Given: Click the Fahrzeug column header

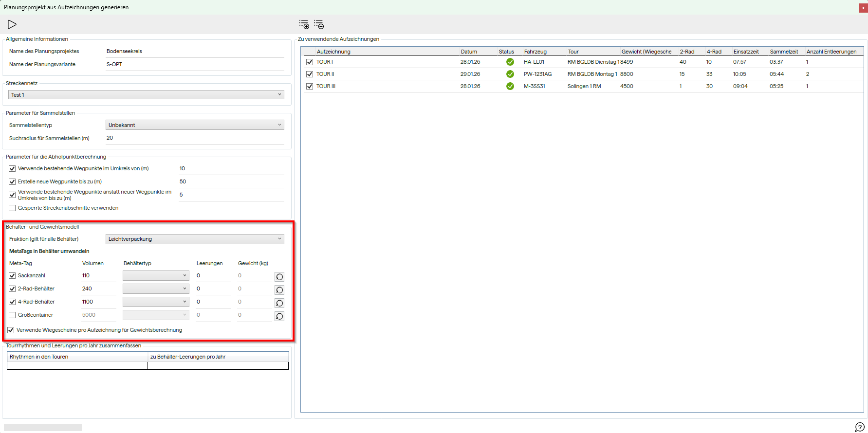Looking at the screenshot, I should tap(535, 52).
